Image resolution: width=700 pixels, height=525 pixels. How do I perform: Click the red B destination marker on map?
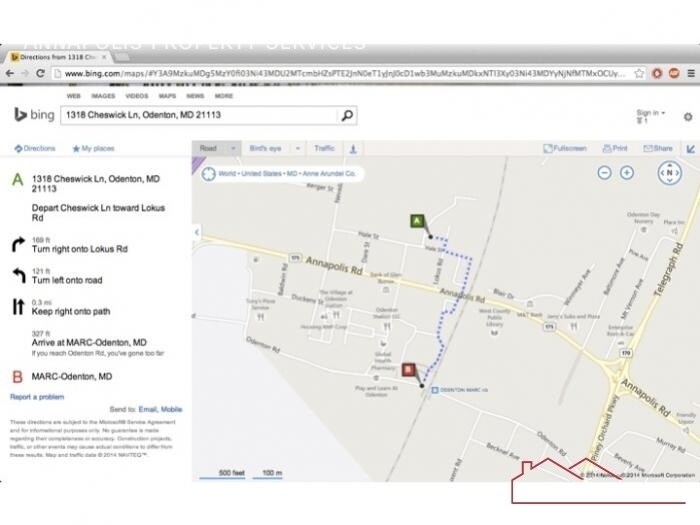click(408, 370)
